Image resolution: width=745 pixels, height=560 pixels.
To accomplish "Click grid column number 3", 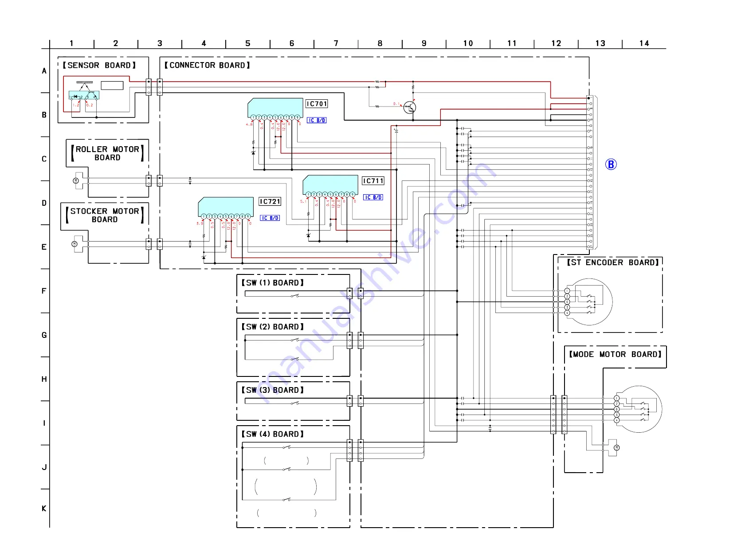I will coord(160,43).
